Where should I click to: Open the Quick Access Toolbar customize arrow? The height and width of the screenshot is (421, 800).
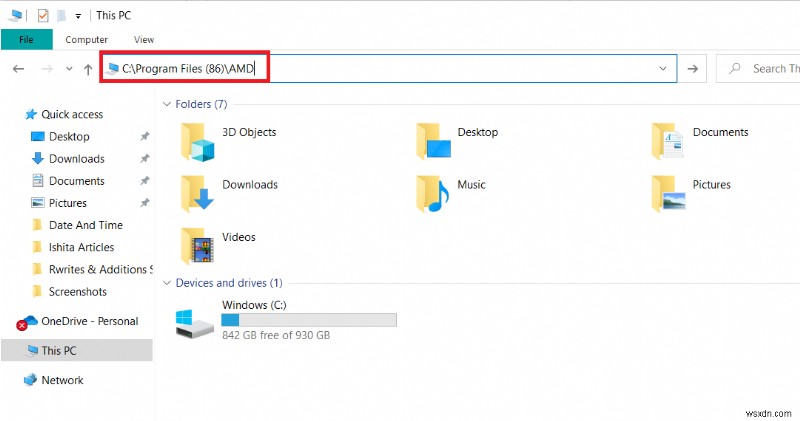point(78,16)
